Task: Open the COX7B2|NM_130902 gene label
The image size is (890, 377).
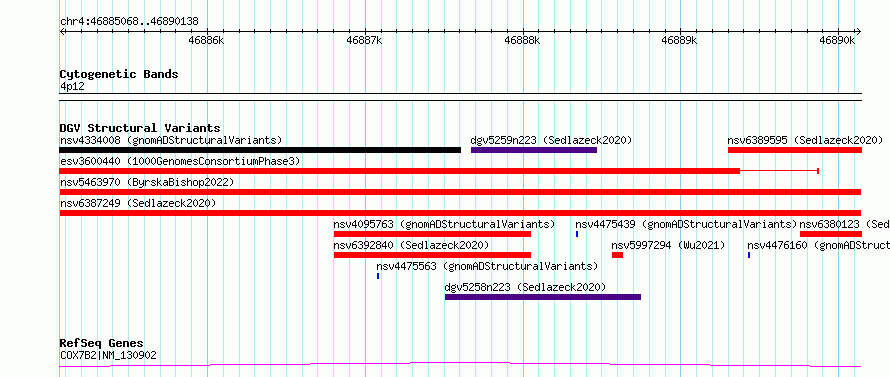Action: click(108, 355)
